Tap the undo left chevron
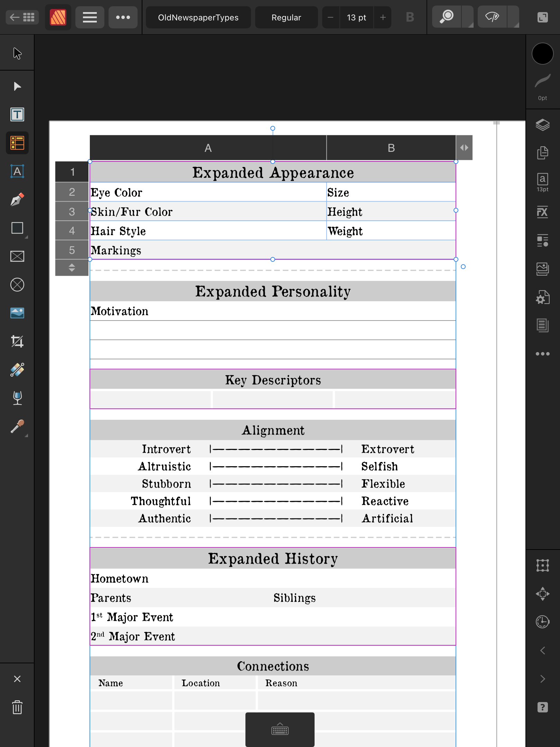This screenshot has height=747, width=560. click(542, 651)
